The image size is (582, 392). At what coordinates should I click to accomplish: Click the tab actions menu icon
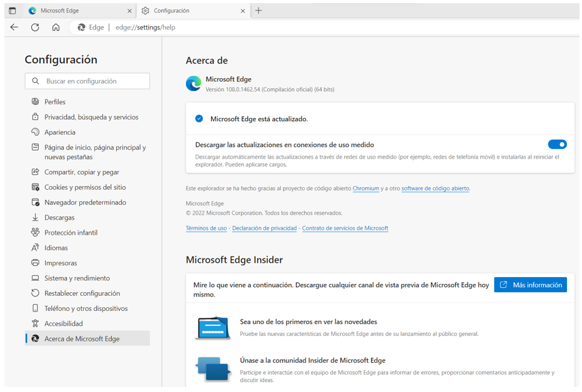click(x=12, y=11)
